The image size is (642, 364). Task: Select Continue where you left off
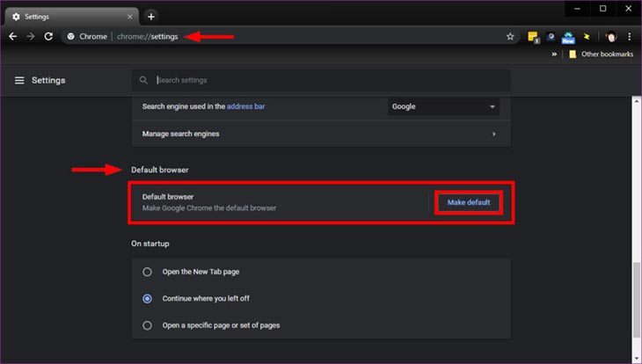pos(148,298)
